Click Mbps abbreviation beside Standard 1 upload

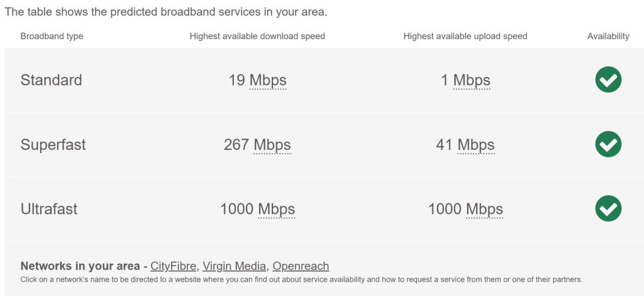472,80
